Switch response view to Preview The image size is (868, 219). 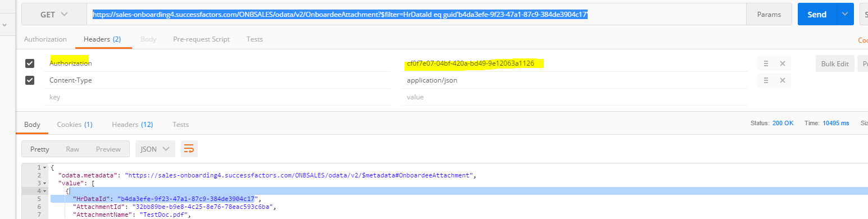[108, 149]
